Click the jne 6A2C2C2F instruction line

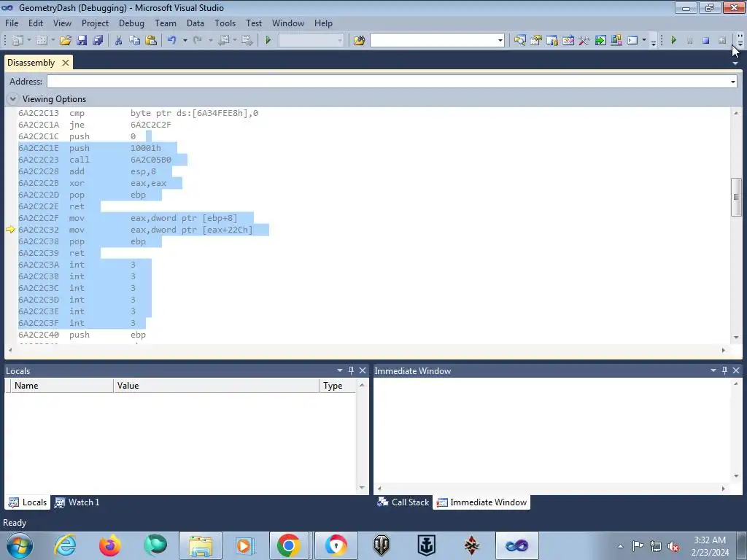point(95,125)
